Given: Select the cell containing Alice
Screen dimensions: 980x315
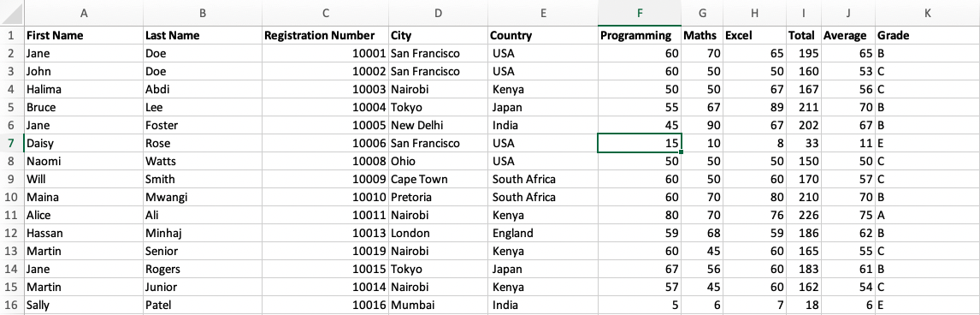Looking at the screenshot, I should (83, 216).
